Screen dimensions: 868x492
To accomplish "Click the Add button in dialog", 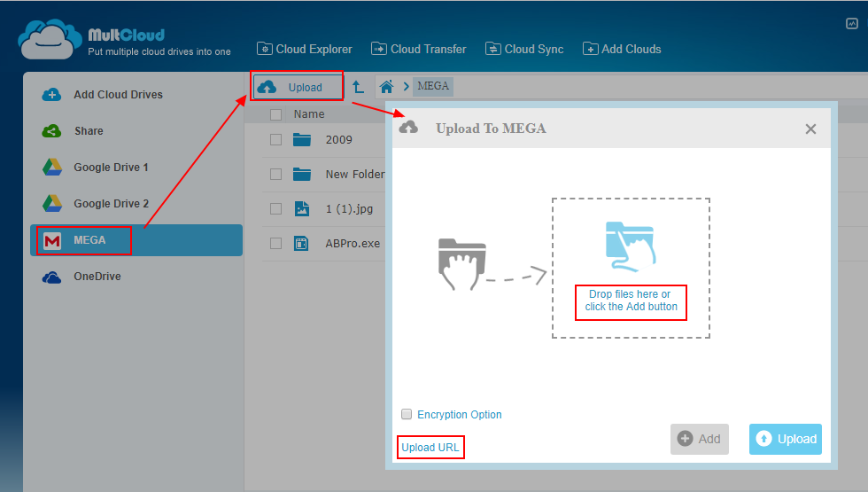I will [x=700, y=440].
